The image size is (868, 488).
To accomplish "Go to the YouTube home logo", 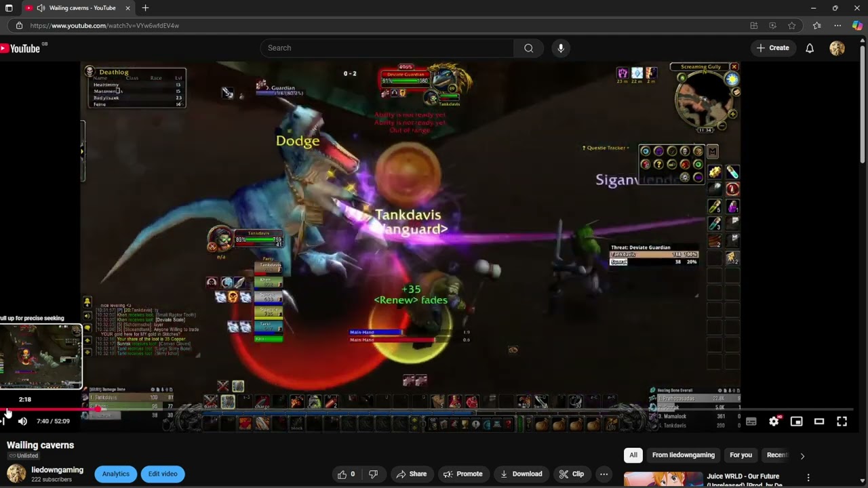I will click(x=20, y=48).
